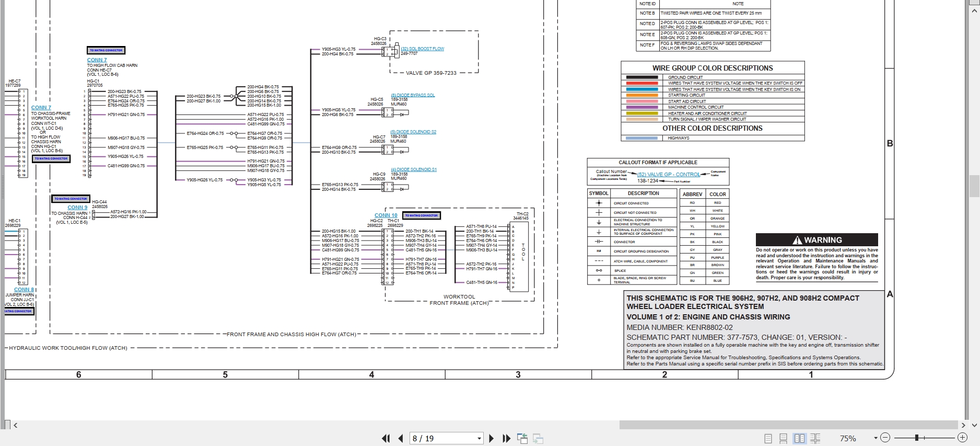Click the CIRCUIT CONNECTED symbol row

[x=632, y=203]
